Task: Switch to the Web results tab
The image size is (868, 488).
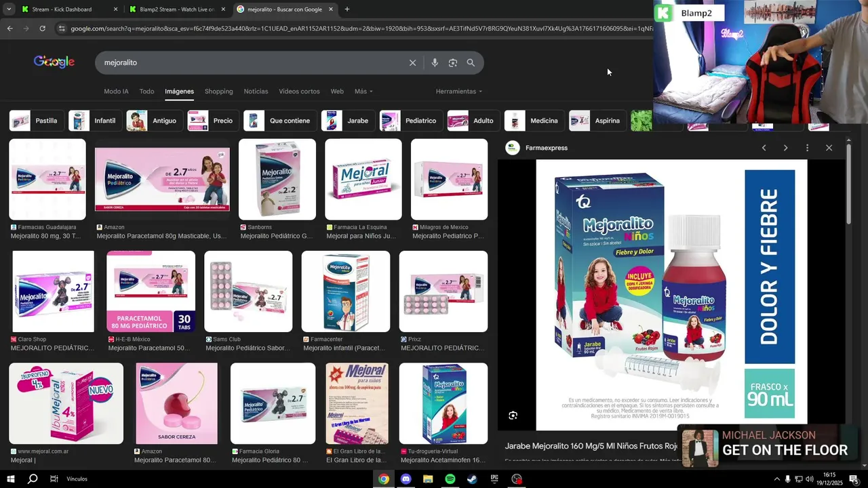Action: [337, 91]
